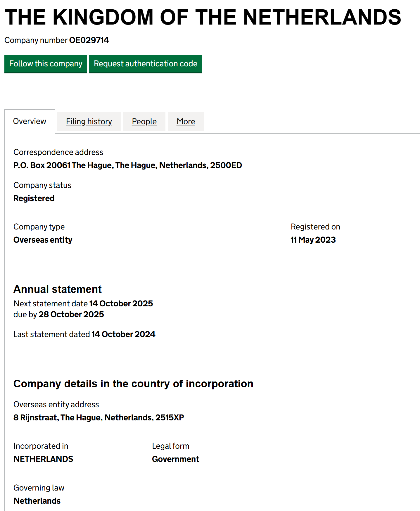Click the company name heading THE KINGDOM OF THE NETHERLANDS

click(203, 17)
